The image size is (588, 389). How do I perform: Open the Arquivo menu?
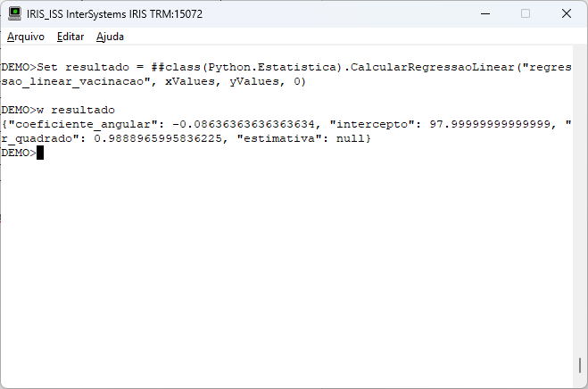(x=26, y=37)
